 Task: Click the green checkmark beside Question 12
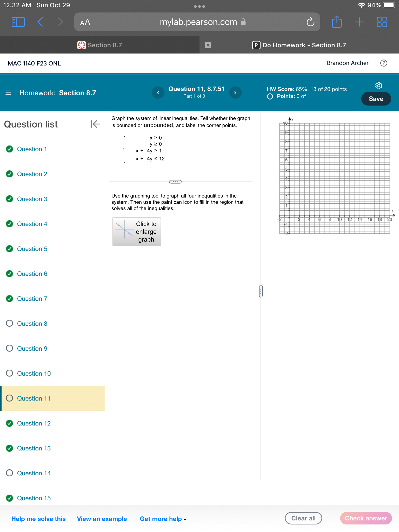coord(10,423)
